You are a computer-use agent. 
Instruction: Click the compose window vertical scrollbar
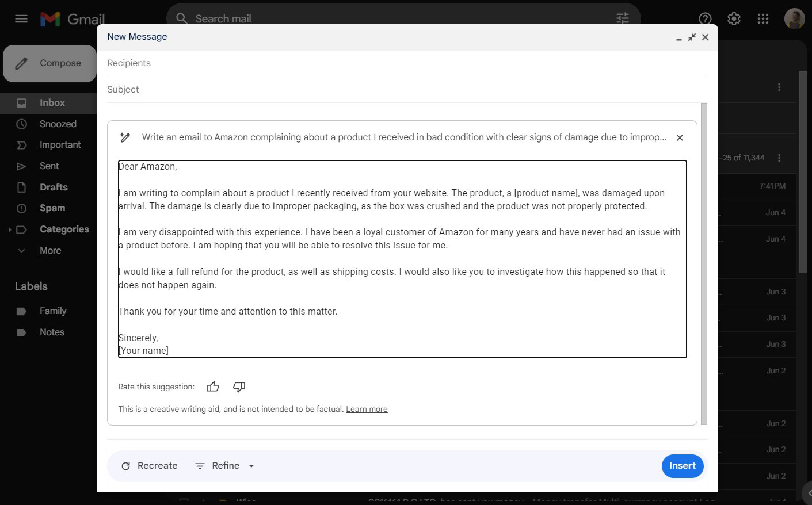click(x=704, y=265)
